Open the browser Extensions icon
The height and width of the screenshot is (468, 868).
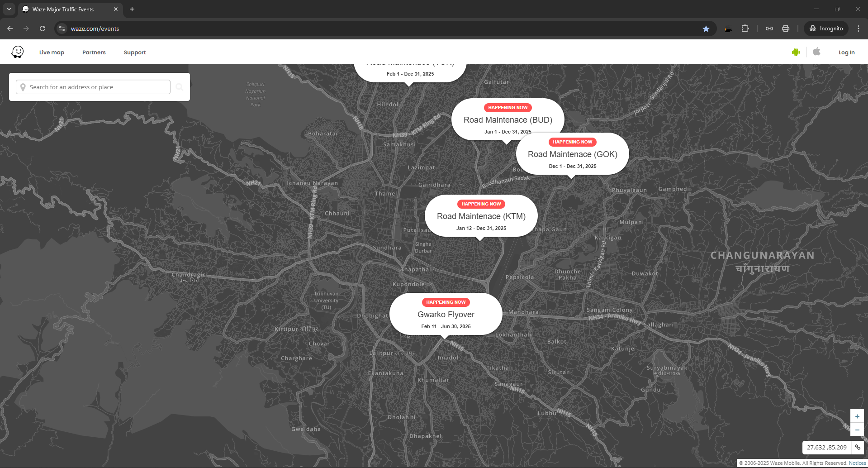click(x=745, y=29)
